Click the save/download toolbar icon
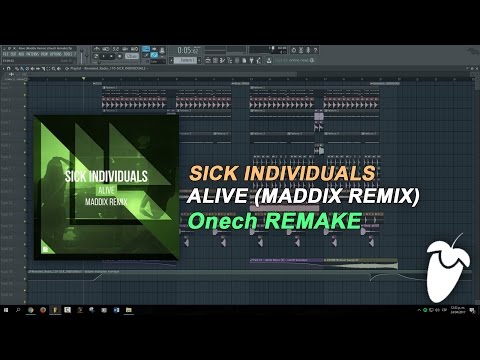The height and width of the screenshot is (360, 480). coord(269,60)
